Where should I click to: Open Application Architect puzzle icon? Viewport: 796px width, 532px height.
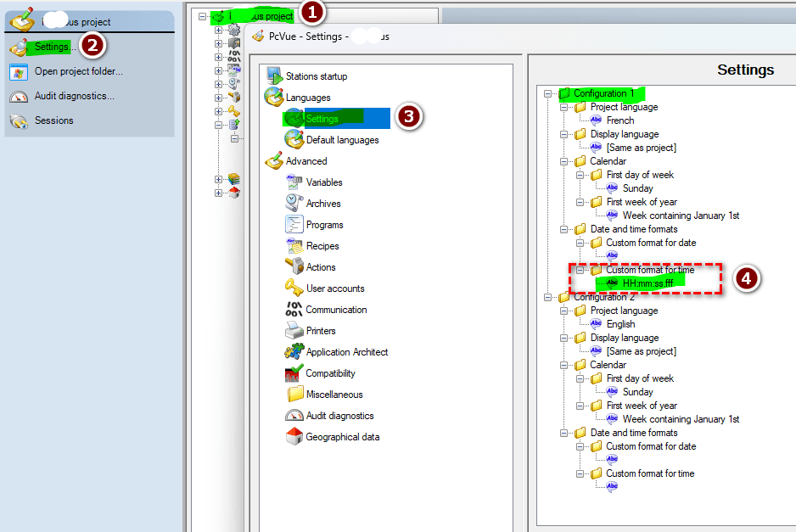(294, 352)
